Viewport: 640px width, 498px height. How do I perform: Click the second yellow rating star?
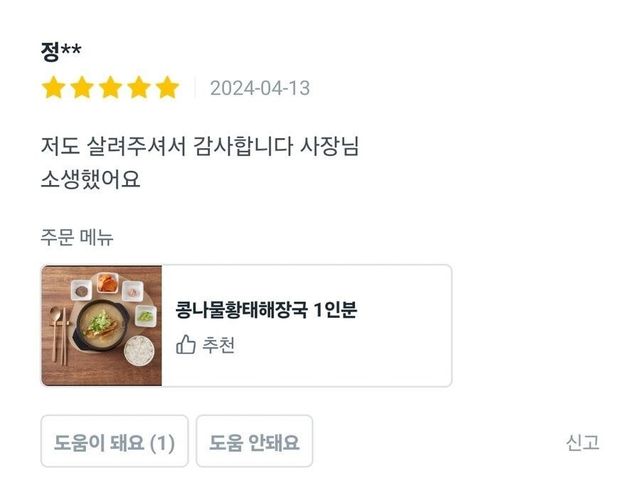pos(82,88)
